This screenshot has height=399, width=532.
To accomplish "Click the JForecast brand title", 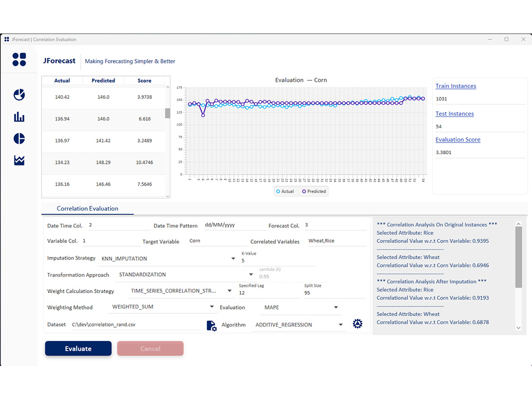I will [x=59, y=61].
